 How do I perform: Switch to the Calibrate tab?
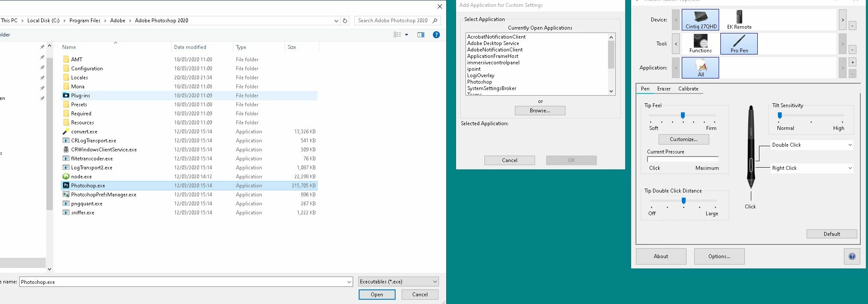point(688,89)
